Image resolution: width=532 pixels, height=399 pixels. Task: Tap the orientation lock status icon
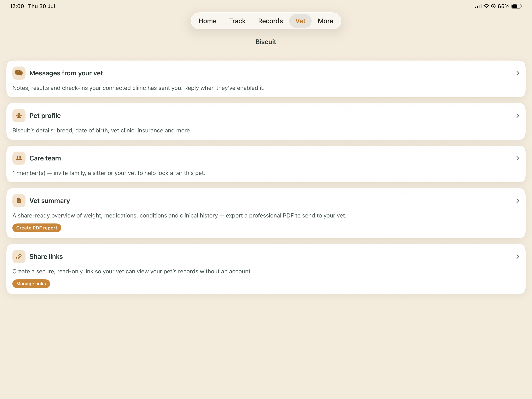point(494,6)
